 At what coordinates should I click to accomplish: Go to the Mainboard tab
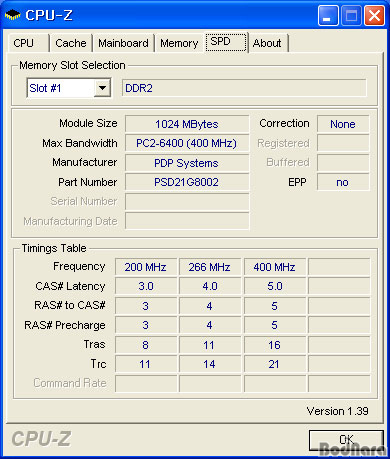point(123,43)
